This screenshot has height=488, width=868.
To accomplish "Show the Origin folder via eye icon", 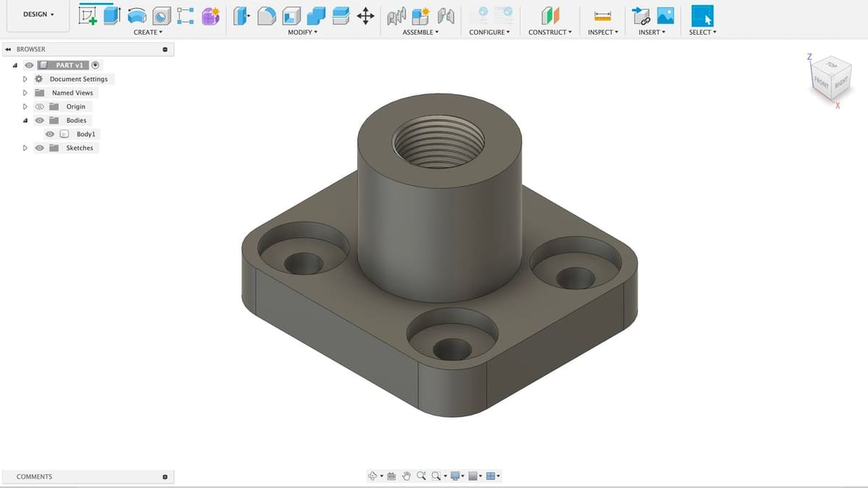I will click(40, 107).
